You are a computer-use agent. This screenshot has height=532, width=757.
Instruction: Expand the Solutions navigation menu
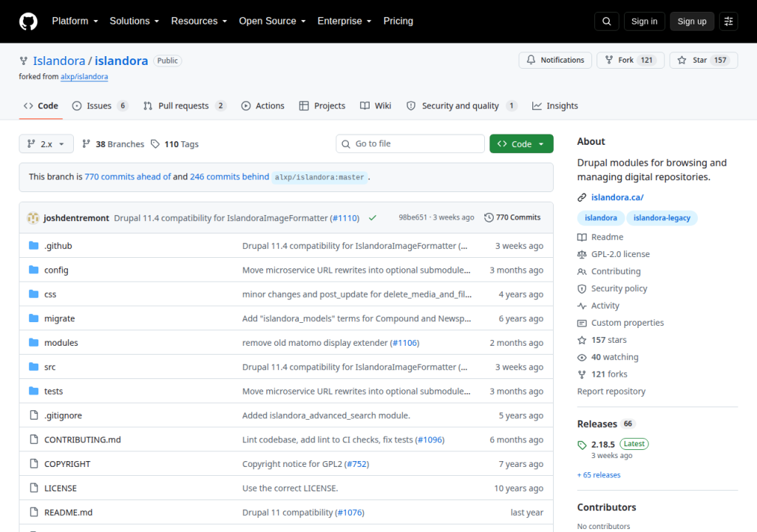tap(135, 21)
